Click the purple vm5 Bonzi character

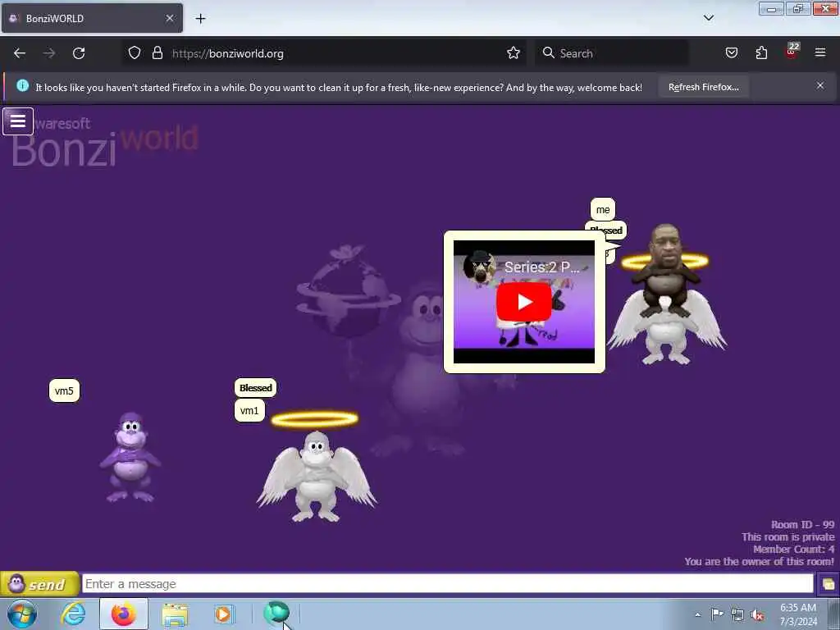pyautogui.click(x=130, y=457)
